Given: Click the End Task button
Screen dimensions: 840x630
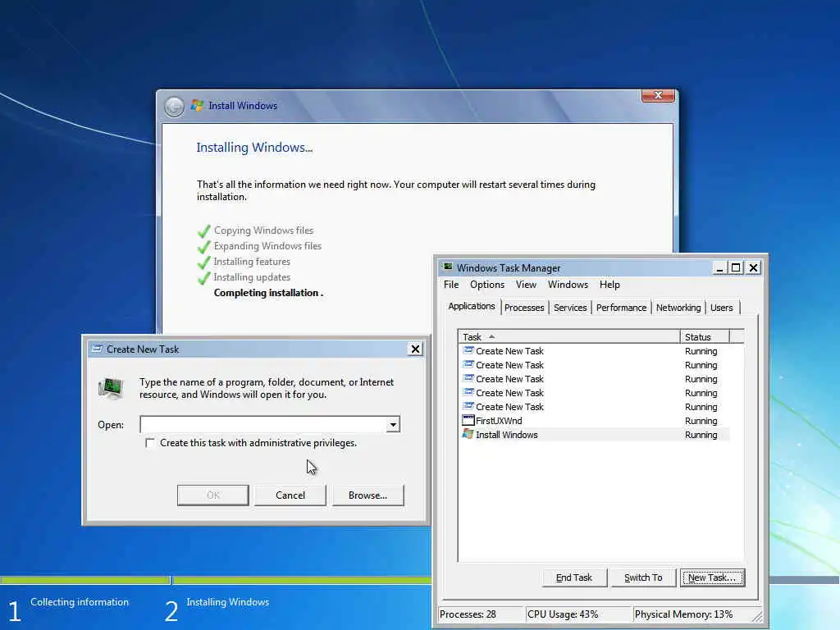Looking at the screenshot, I should tap(573, 577).
